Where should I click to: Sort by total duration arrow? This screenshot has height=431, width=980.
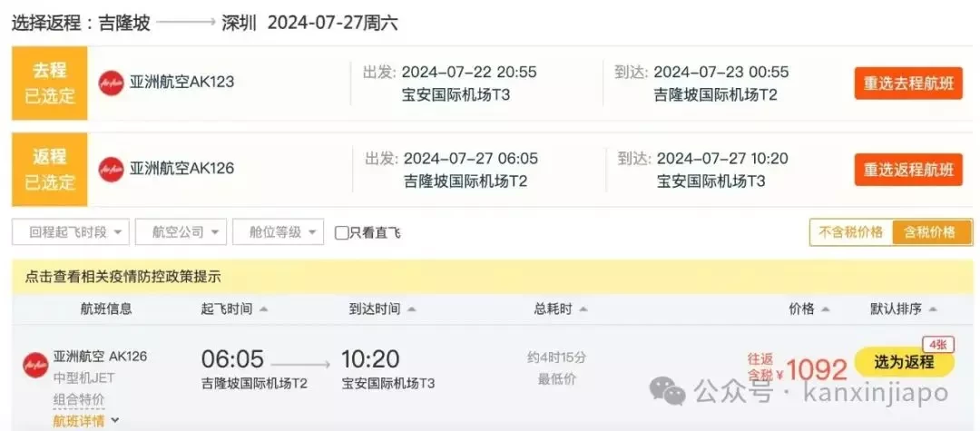coord(583,309)
